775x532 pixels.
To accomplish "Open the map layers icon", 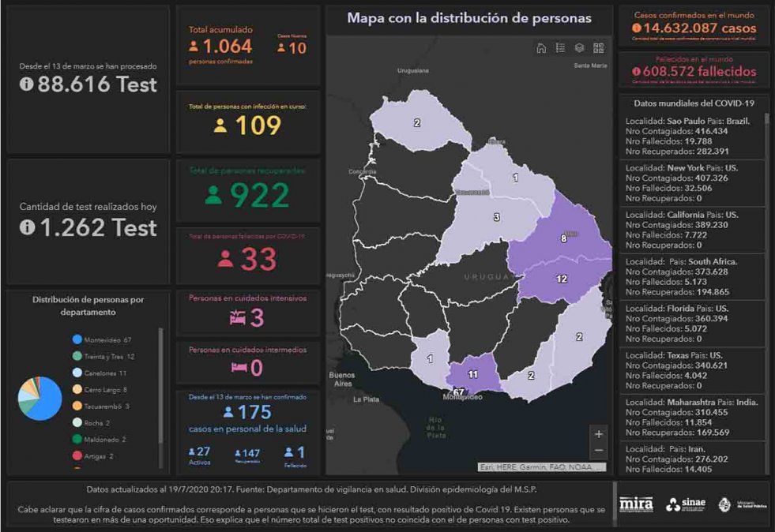I will 579,48.
